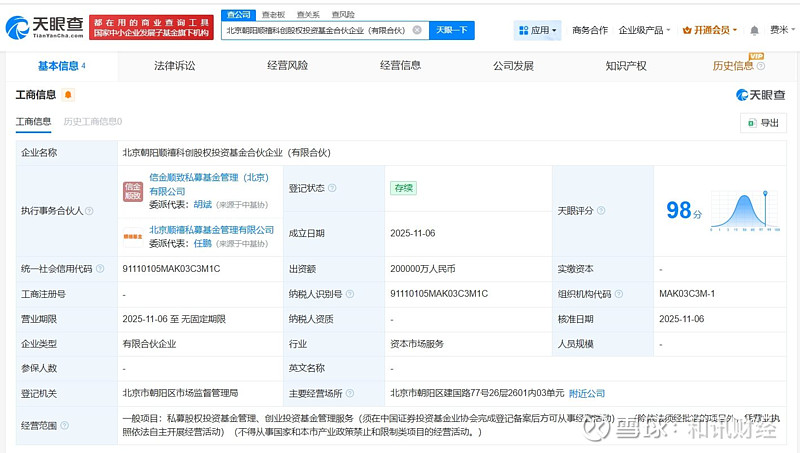Click inside the company search input field
Viewport: 800px width, 453px height.
click(315, 30)
